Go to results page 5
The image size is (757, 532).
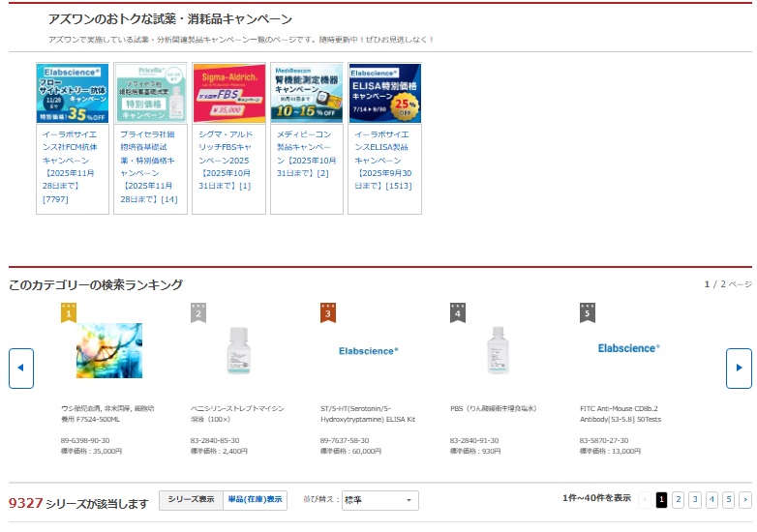(x=728, y=500)
